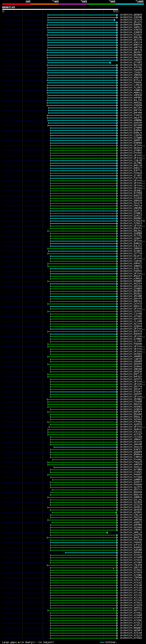Select the UniRef100_P48497 hit
The image size is (146, 644).
pos(131,475)
